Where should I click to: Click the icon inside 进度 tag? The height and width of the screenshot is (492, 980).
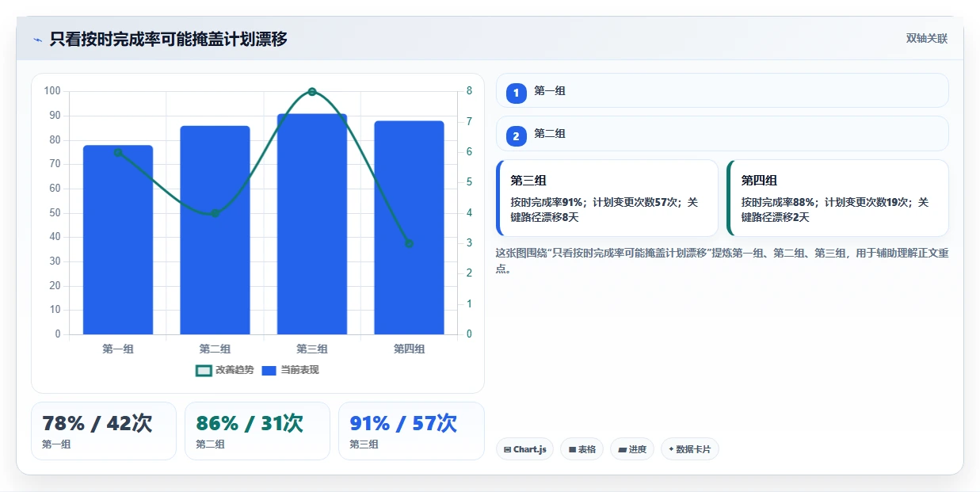click(x=622, y=449)
